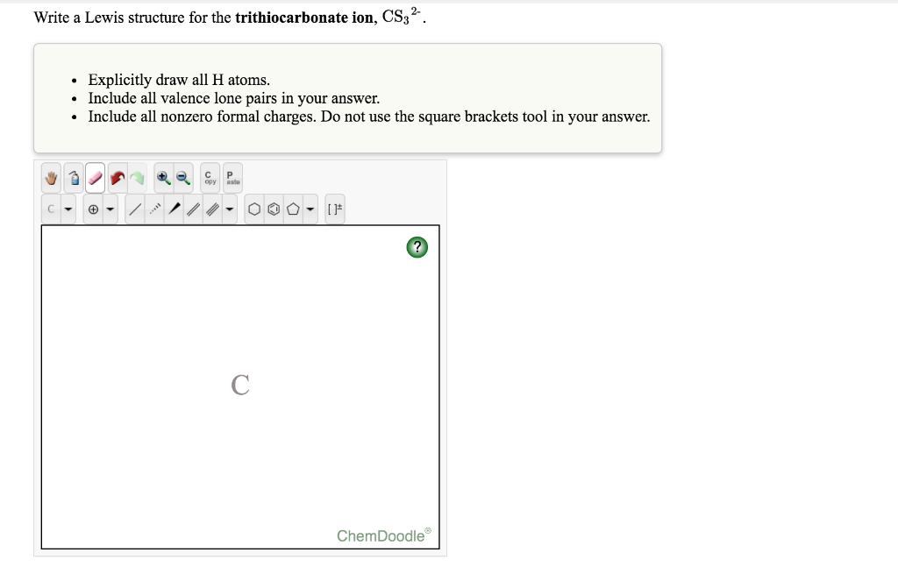Click the carbon atom in the canvas
The image size is (898, 588).
click(x=240, y=385)
